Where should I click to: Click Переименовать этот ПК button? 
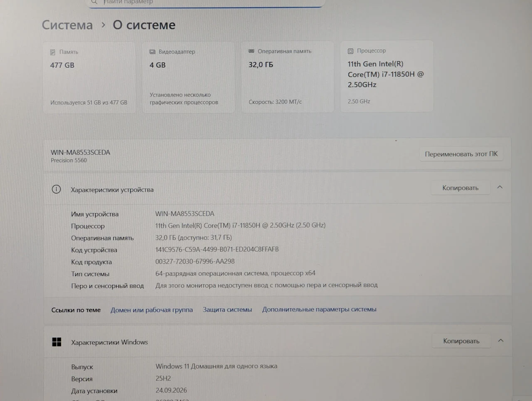tap(461, 154)
